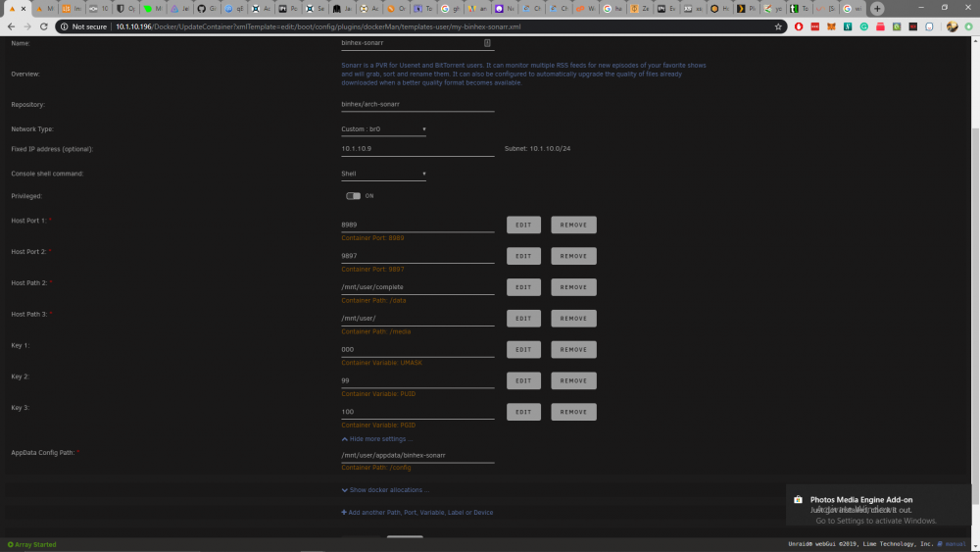The height and width of the screenshot is (552, 980).
Task: Switch to the Jellyfin browser tab
Action: point(180,9)
